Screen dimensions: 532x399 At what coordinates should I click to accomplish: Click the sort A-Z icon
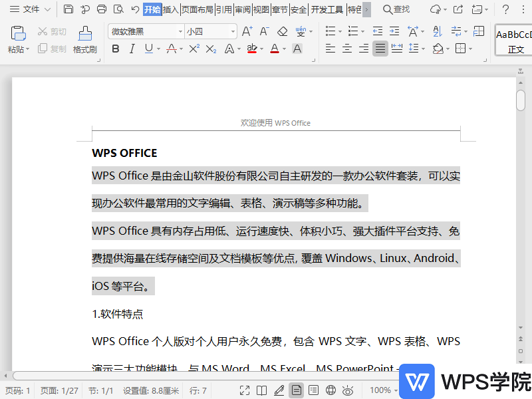438,31
